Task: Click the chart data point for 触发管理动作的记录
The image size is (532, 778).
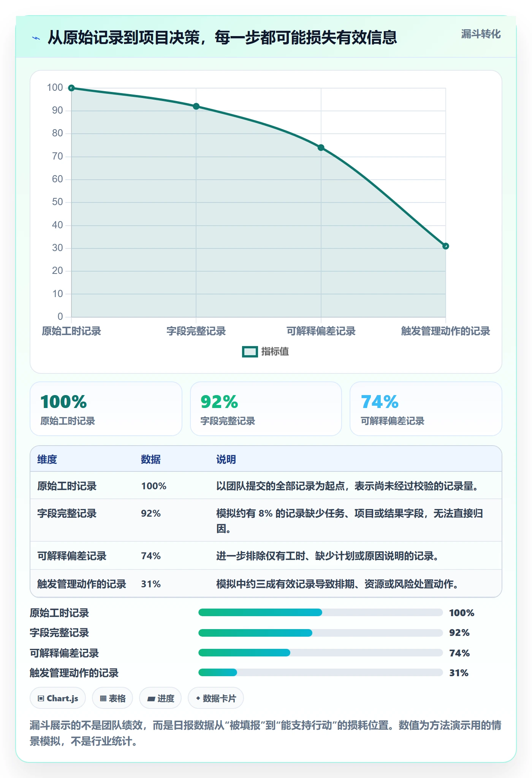Action: 446,246
